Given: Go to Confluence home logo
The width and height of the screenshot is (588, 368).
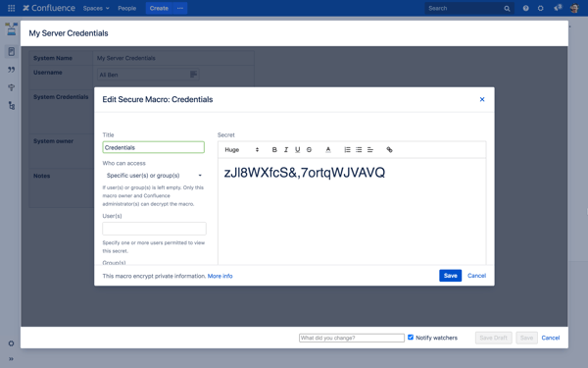Looking at the screenshot, I should (x=49, y=8).
